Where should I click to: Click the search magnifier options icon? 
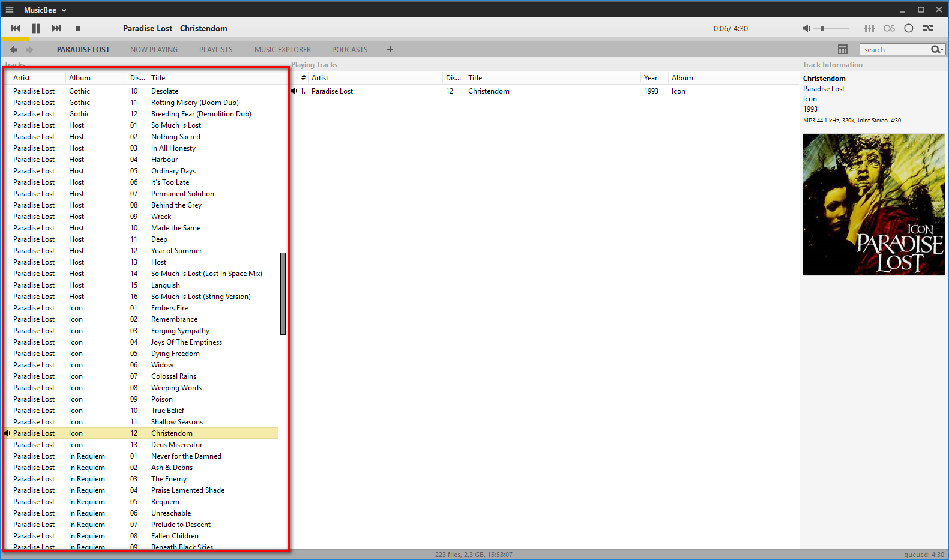coord(937,49)
